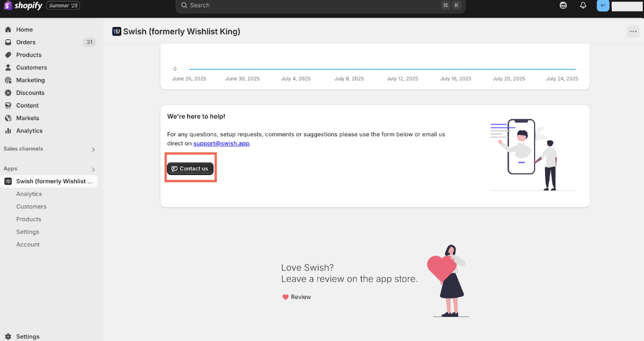Viewport: 644px width, 341px height.
Task: Open the Home icon in sidebar
Action: [8, 30]
